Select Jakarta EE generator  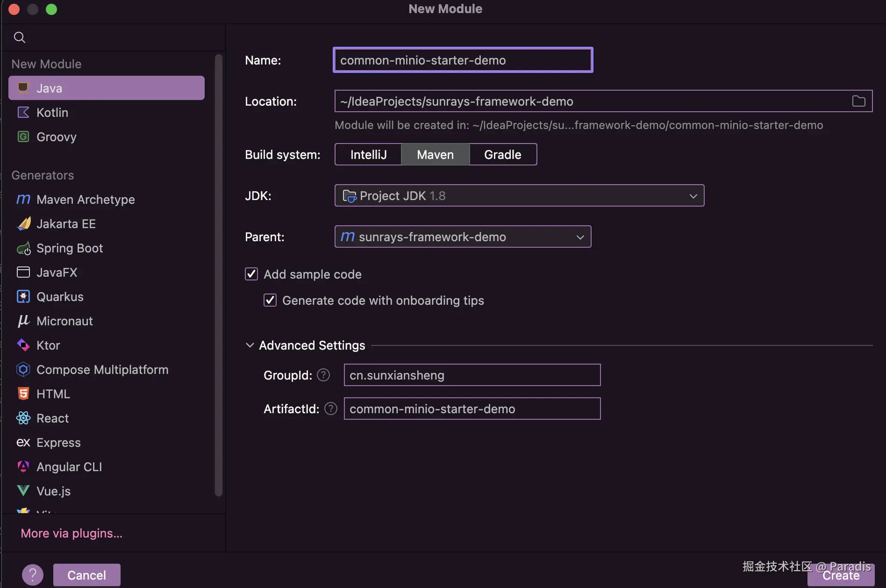click(107, 223)
